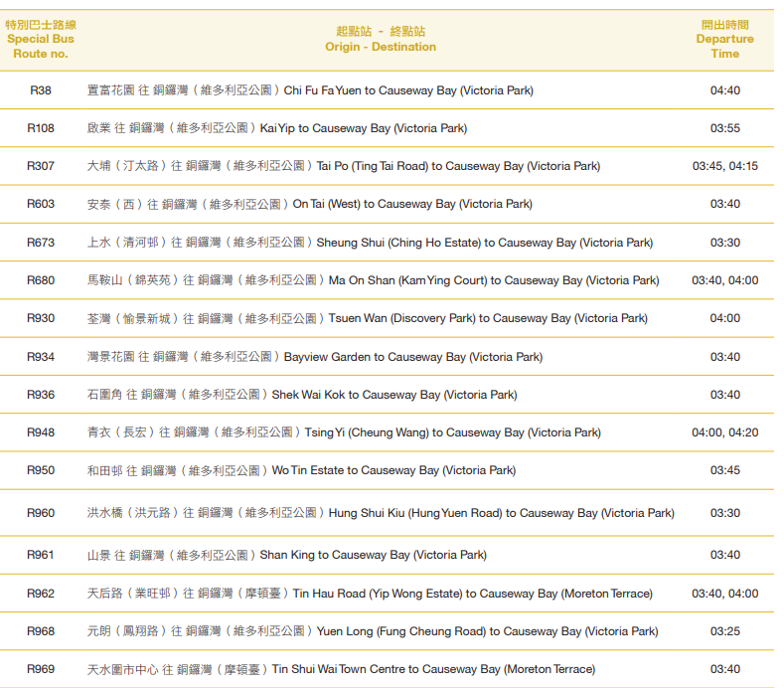Click the Chi Fu Fa Yuen route description

point(310,90)
